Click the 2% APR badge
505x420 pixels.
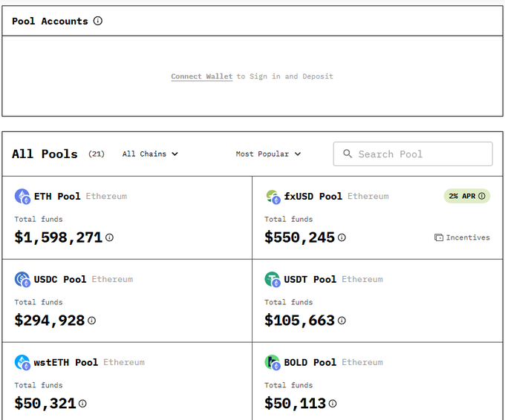click(x=466, y=196)
